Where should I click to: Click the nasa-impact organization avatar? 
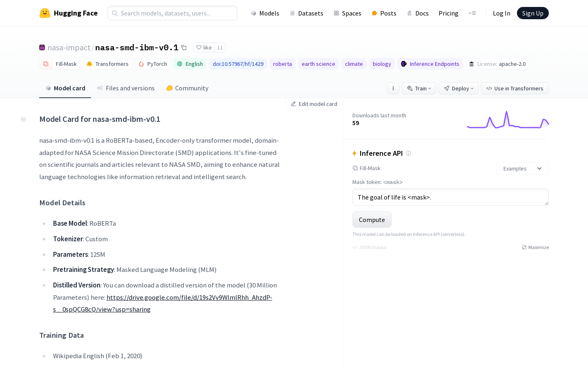[x=42, y=47]
